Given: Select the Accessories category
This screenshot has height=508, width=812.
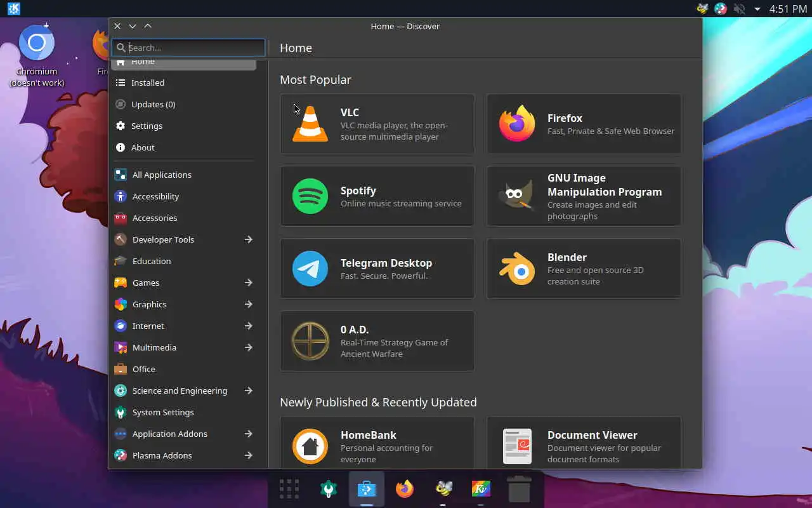Looking at the screenshot, I should [x=184, y=218].
